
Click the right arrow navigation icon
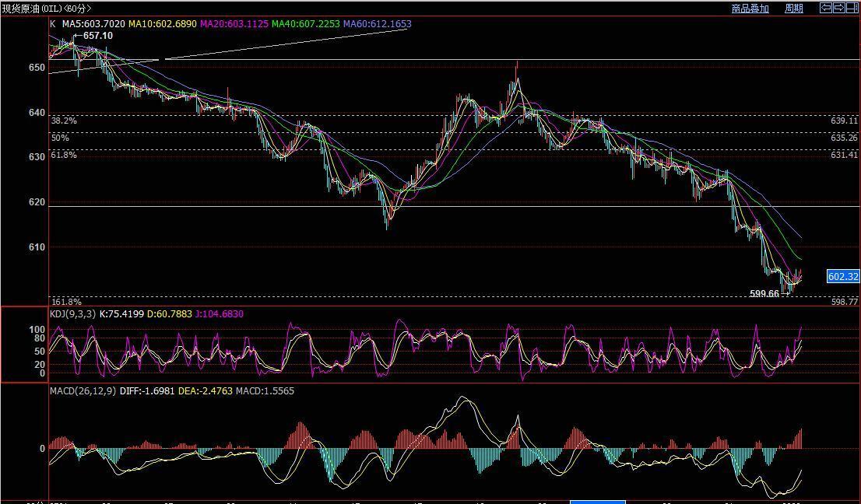point(839,8)
